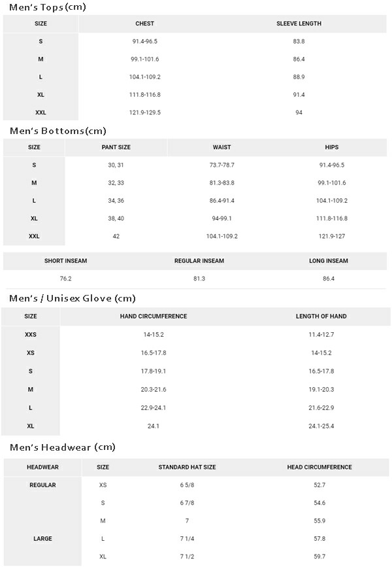Click the REGULAR INSEAM header
Screen dimensions: 392x567
tap(199, 261)
